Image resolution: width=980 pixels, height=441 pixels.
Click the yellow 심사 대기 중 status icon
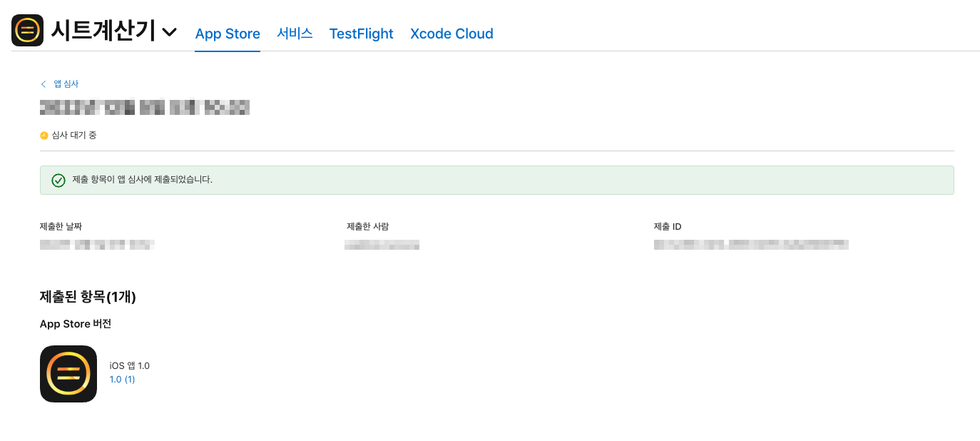[44, 135]
